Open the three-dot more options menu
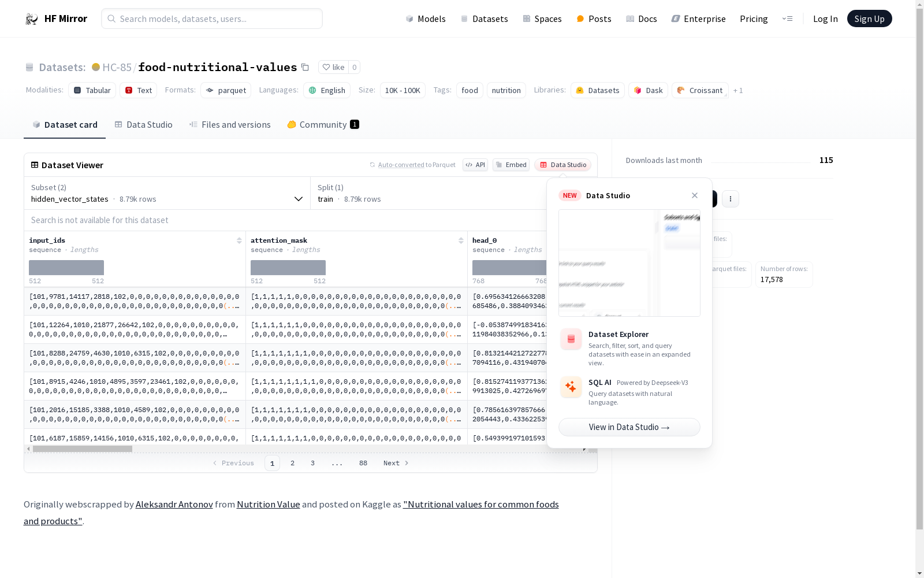This screenshot has height=578, width=924. point(731,199)
